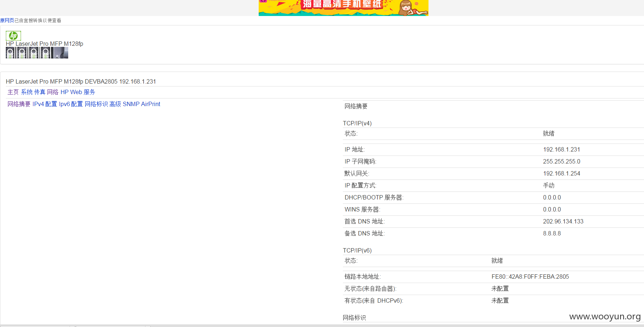Go to the 主页 tab
Viewport: 644px width, 327px height.
pyautogui.click(x=13, y=92)
